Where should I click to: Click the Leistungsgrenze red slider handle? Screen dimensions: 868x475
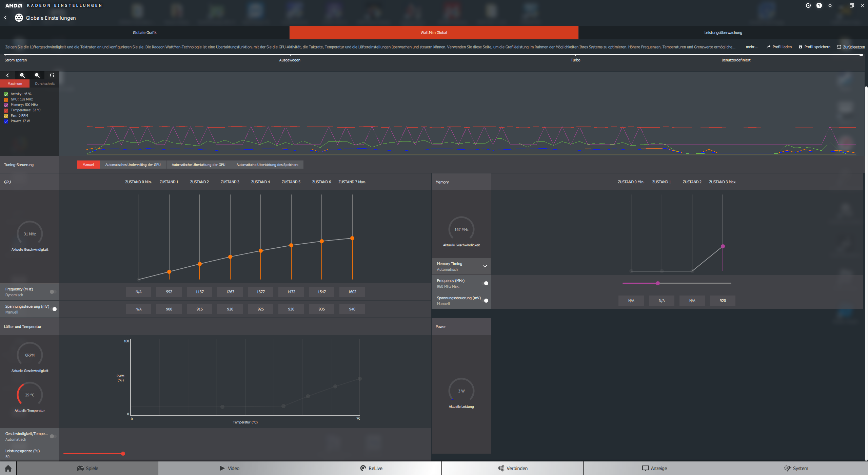123,454
